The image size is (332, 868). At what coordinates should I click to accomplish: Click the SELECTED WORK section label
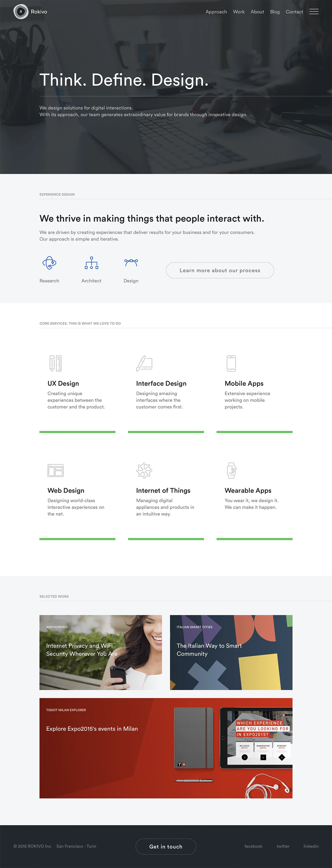[x=54, y=596]
